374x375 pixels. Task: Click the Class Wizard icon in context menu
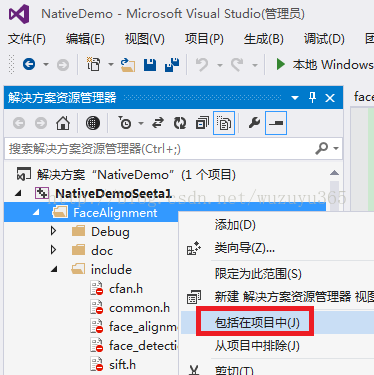click(194, 248)
